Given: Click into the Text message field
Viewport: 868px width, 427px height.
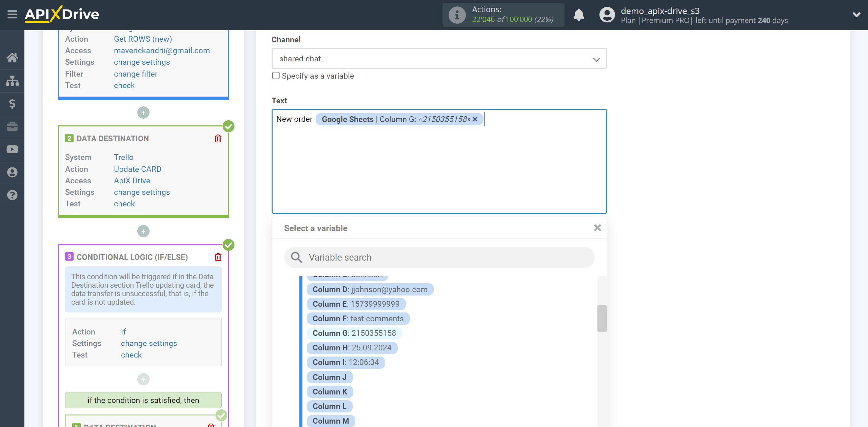Looking at the screenshot, I should (x=439, y=161).
